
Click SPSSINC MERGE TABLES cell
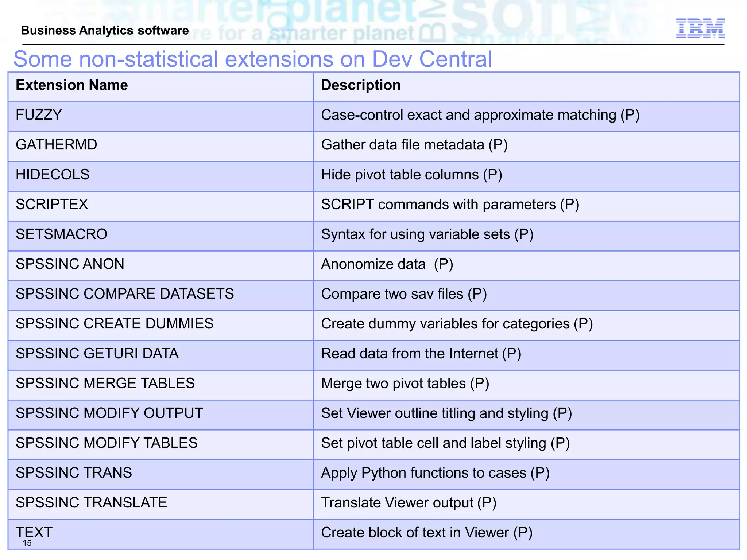(161, 385)
